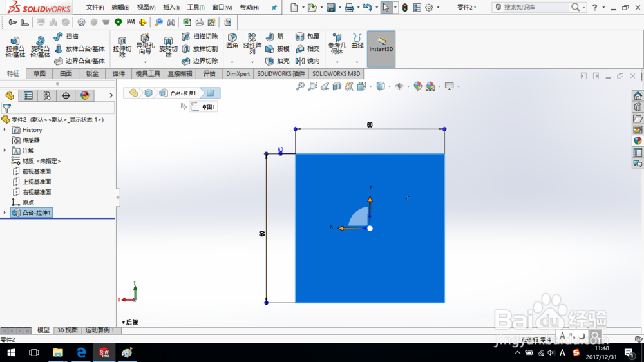
Task: Expand the History tree node
Action: point(5,130)
